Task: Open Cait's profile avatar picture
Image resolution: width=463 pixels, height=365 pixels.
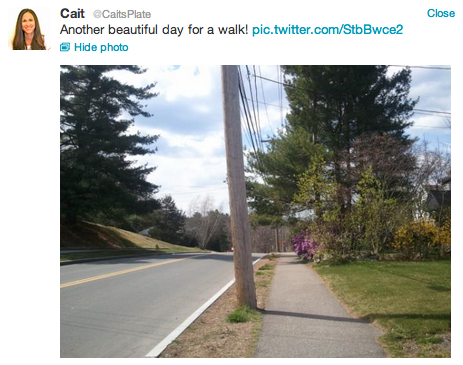Action: 29,29
